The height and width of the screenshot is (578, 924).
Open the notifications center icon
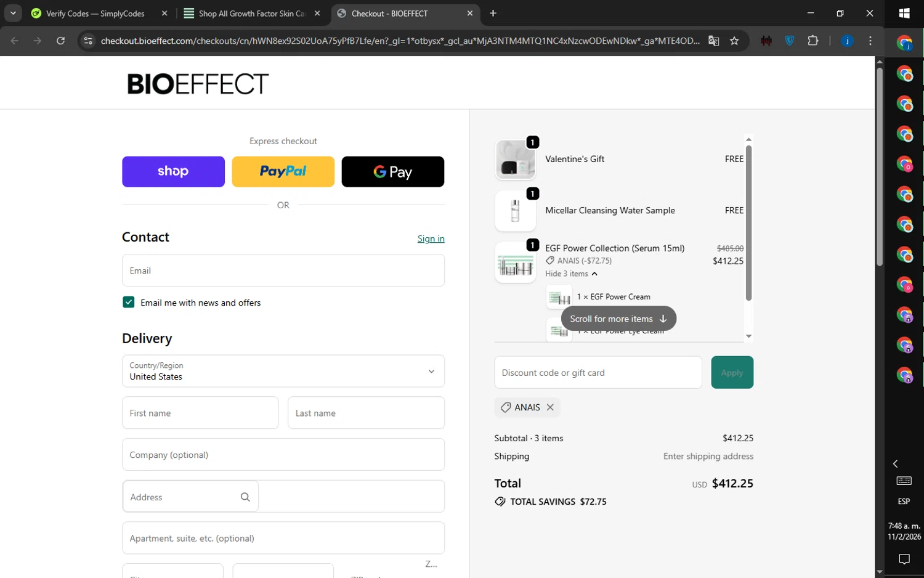tap(904, 560)
